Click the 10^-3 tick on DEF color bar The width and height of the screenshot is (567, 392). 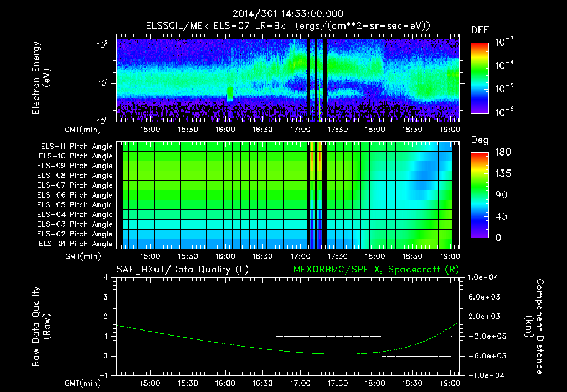[504, 42]
